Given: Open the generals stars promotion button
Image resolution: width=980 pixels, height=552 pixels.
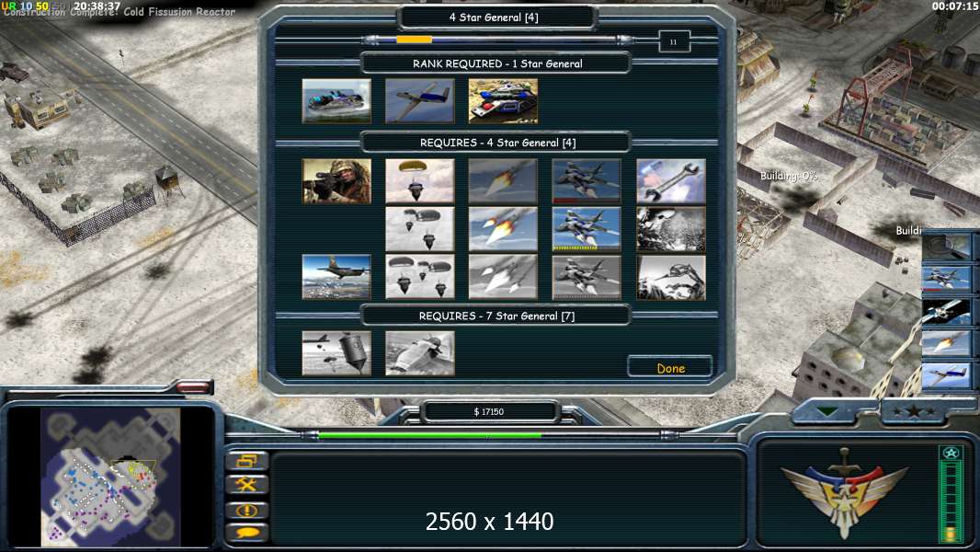Looking at the screenshot, I should [914, 411].
